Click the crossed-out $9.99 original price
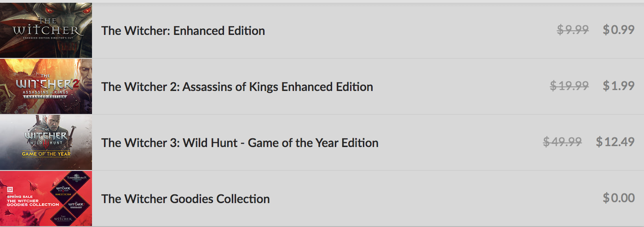The height and width of the screenshot is (227, 644). click(573, 30)
